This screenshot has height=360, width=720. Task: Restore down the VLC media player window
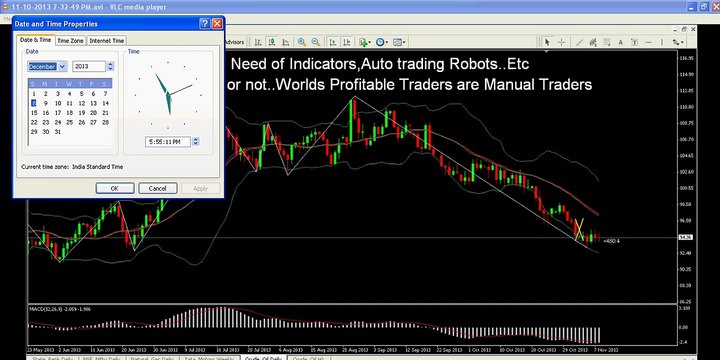[703, 7]
